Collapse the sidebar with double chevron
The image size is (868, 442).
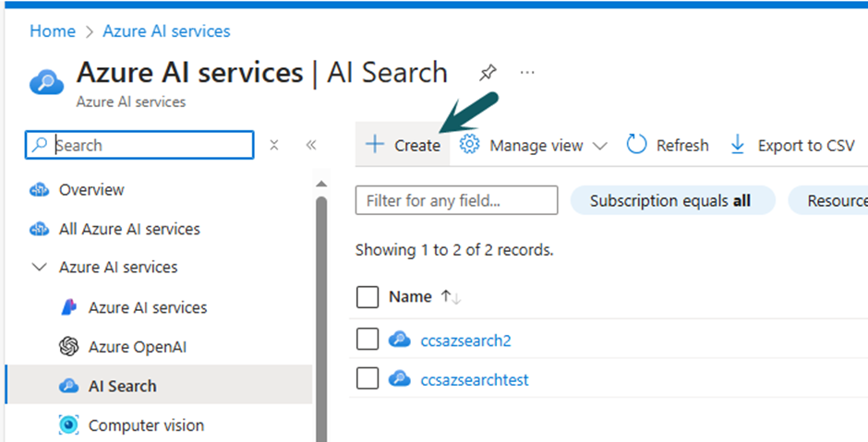point(311,145)
